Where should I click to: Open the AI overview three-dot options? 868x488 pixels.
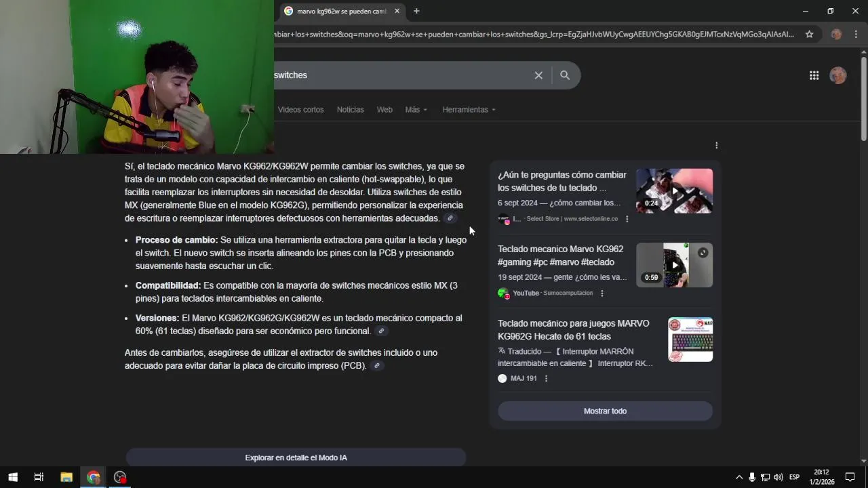pyautogui.click(x=716, y=145)
